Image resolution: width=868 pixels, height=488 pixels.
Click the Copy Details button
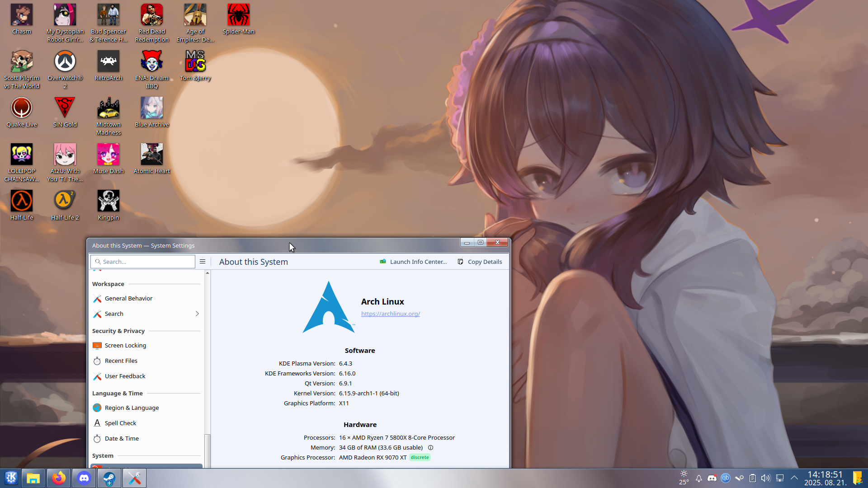[x=480, y=262]
